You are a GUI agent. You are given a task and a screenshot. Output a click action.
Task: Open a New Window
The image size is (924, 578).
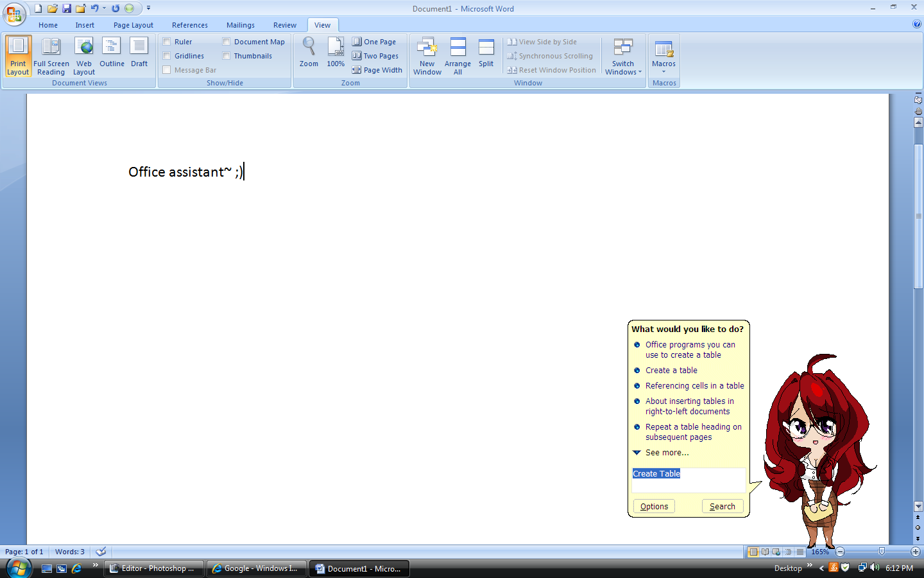click(x=427, y=57)
